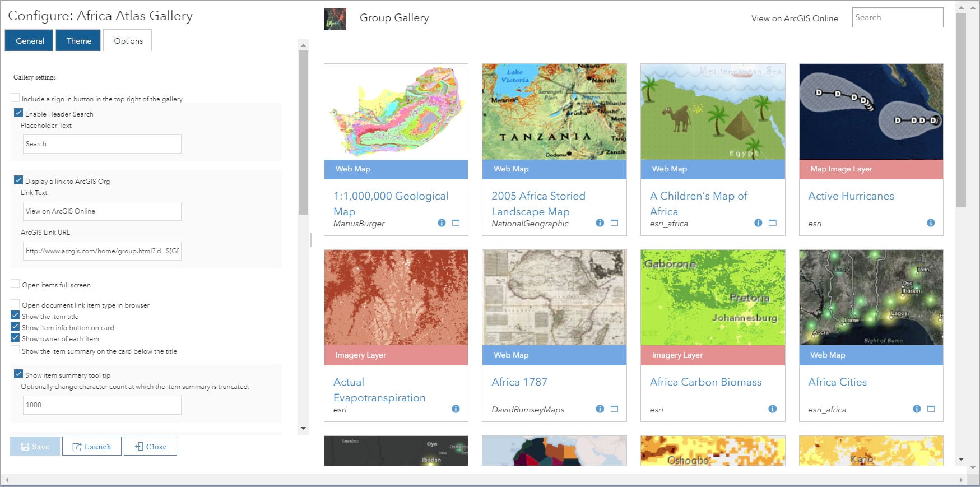Click the Group Gallery logo thumbnail
The height and width of the screenshot is (487, 980).
pyautogui.click(x=335, y=19)
